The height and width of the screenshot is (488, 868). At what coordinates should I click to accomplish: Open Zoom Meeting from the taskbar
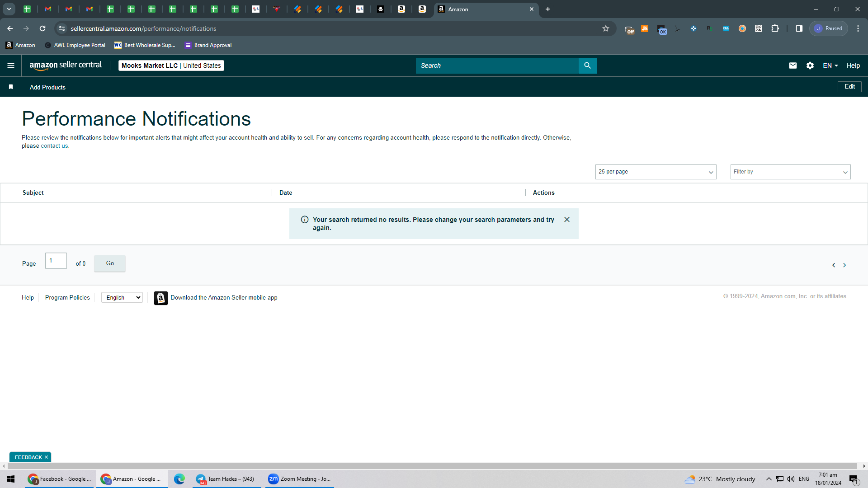(300, 479)
